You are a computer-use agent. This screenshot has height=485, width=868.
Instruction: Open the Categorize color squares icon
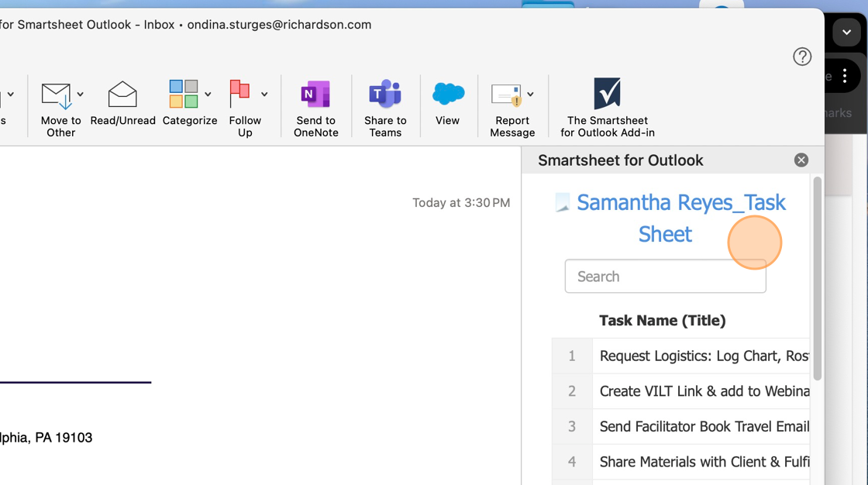(x=183, y=94)
